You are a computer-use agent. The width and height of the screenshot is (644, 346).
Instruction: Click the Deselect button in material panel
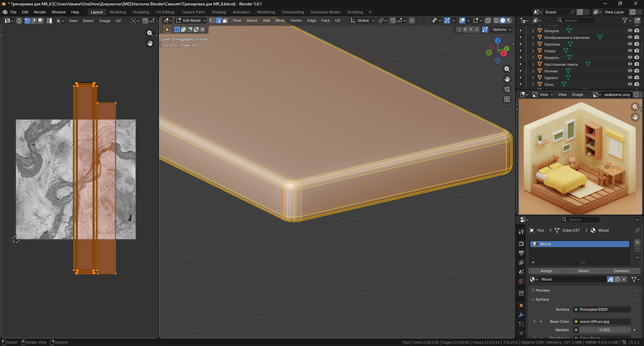coord(621,271)
